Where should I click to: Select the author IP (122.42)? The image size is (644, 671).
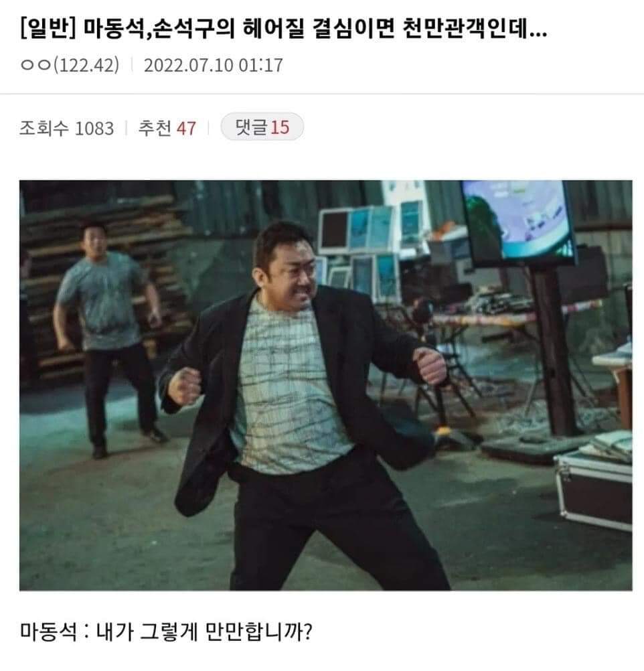(x=86, y=65)
